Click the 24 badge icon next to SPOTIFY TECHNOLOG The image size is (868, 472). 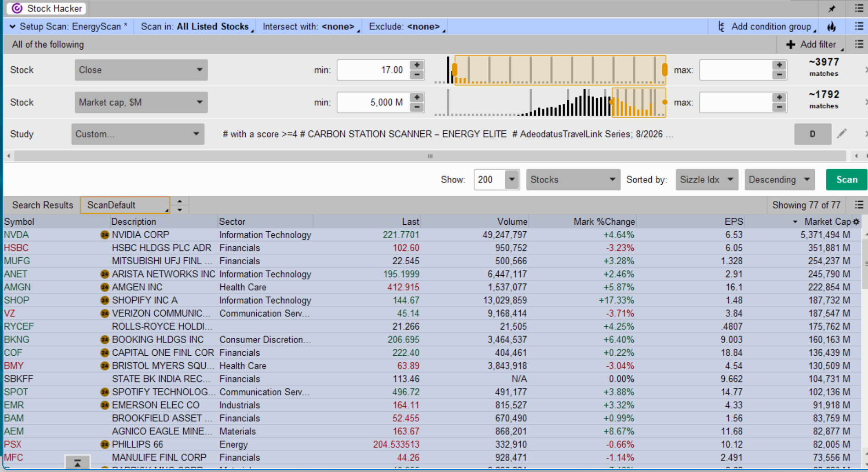click(x=105, y=392)
